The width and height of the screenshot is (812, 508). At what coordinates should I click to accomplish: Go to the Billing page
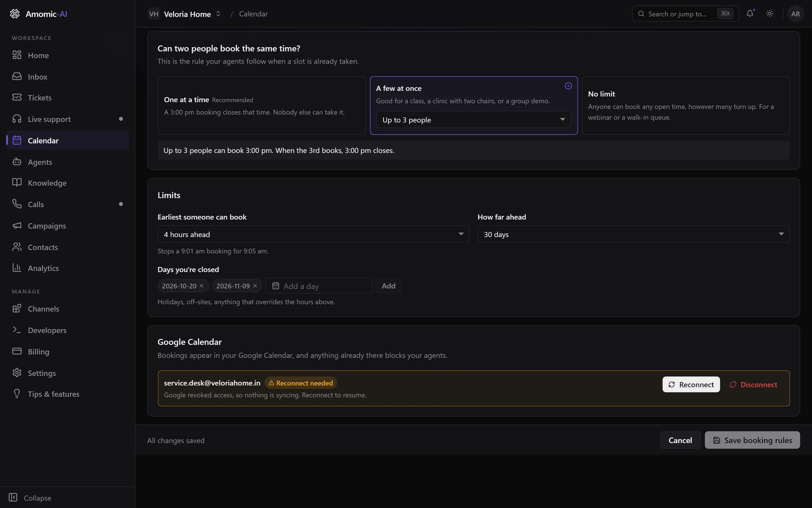(x=68, y=352)
